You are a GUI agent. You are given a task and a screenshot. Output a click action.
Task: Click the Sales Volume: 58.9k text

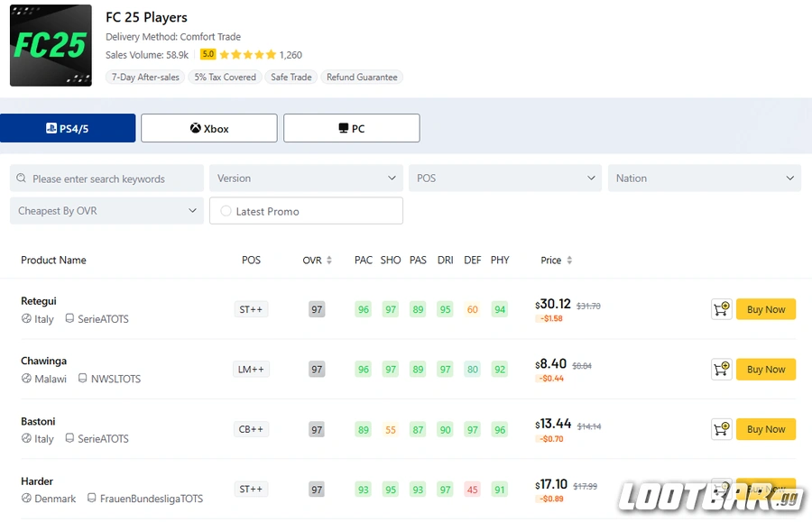click(x=147, y=55)
